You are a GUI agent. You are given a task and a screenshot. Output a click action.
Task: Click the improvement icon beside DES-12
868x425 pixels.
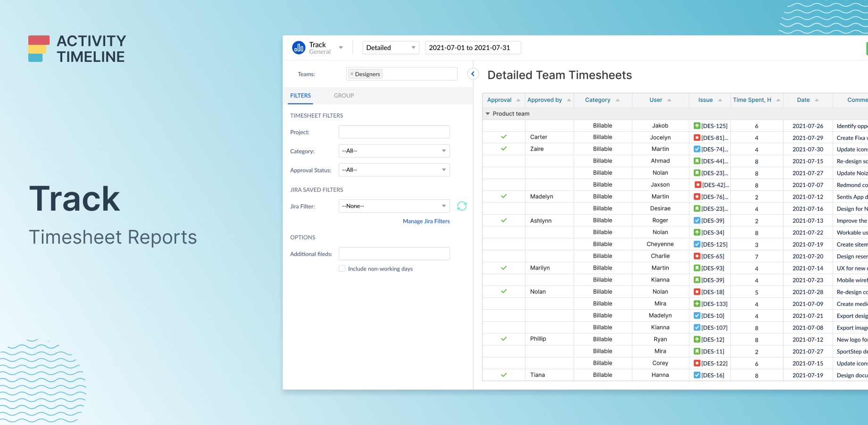(x=697, y=340)
